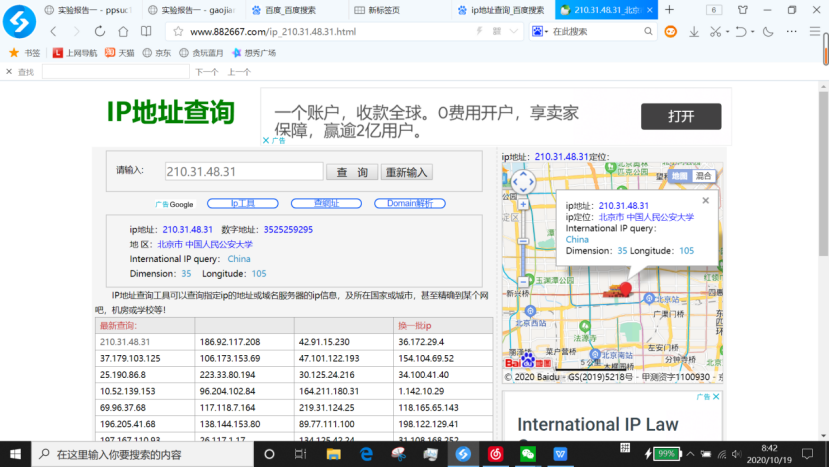Toggle night mode with the moon icon
Viewport: 830px width, 467px height.
[768, 32]
